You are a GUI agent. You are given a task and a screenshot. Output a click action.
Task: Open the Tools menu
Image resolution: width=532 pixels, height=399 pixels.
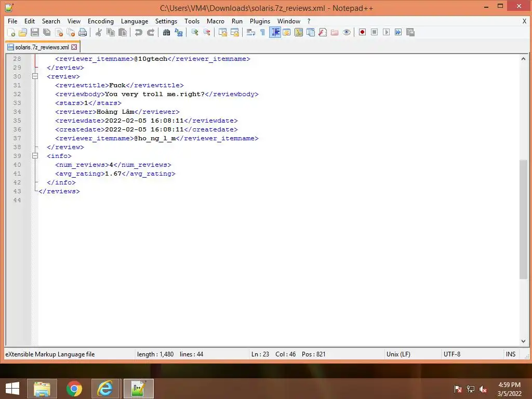tap(192, 21)
